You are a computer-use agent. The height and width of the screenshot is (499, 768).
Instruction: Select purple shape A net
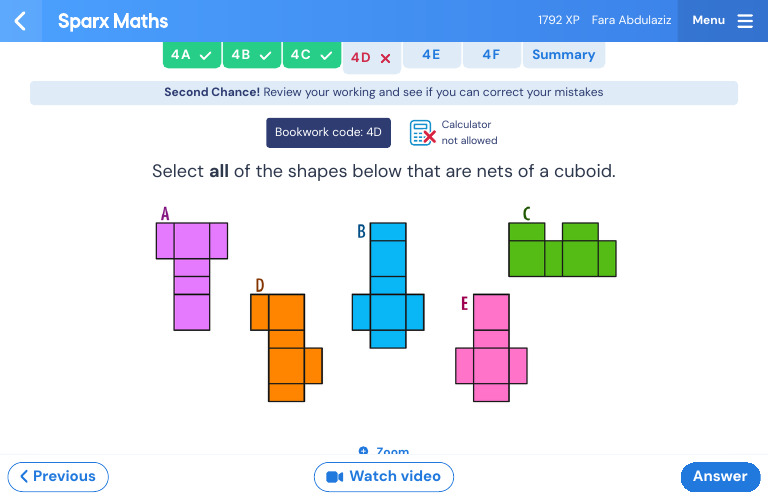(191, 275)
